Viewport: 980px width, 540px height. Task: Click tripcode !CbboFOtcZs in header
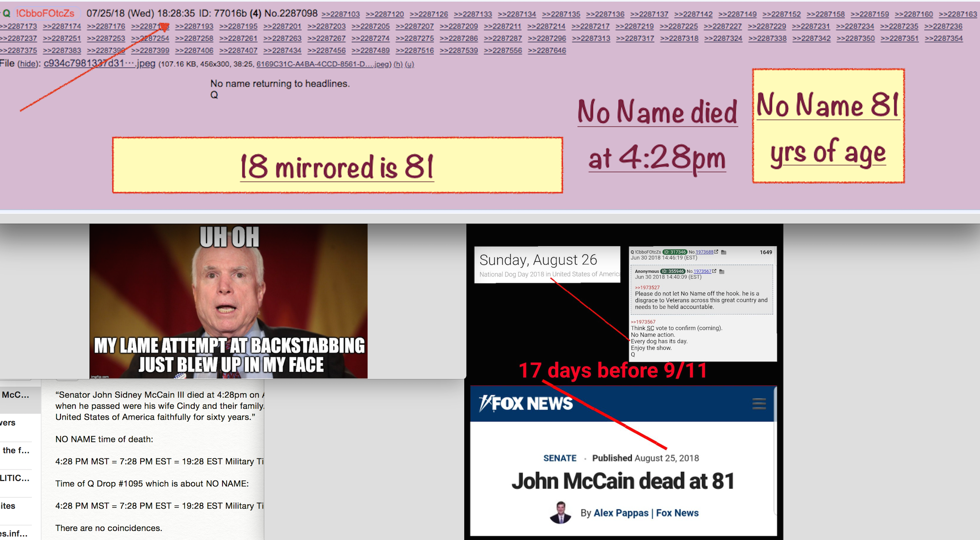tap(45, 13)
